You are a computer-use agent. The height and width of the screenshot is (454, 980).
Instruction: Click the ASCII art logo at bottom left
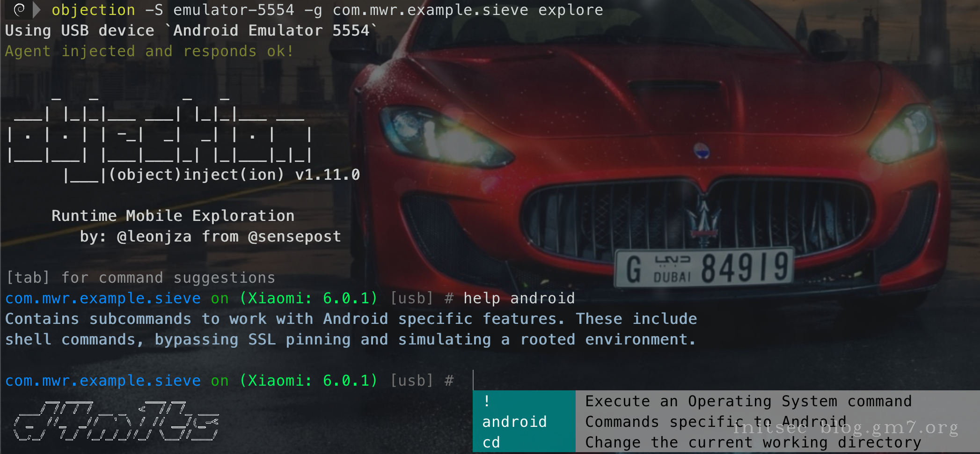116,421
